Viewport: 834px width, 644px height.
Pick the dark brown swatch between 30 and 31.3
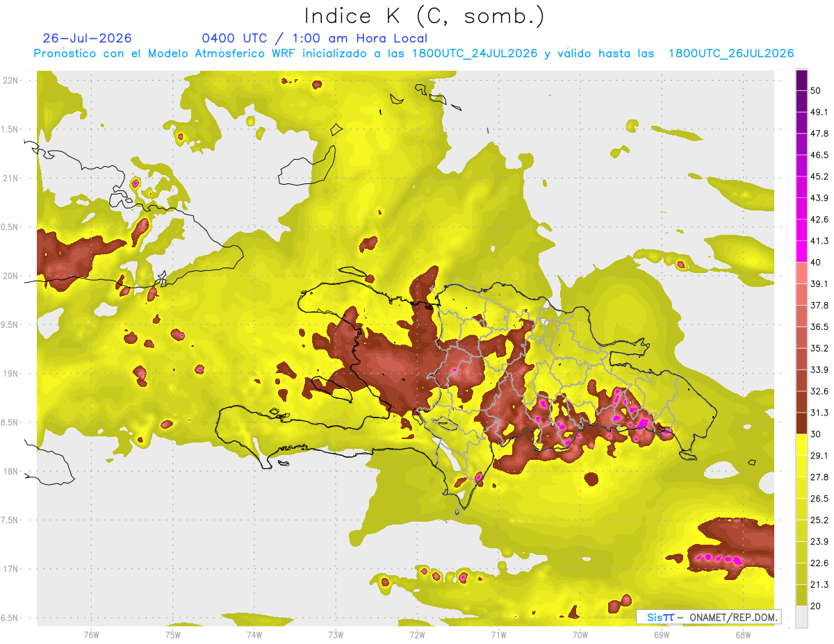pos(801,423)
